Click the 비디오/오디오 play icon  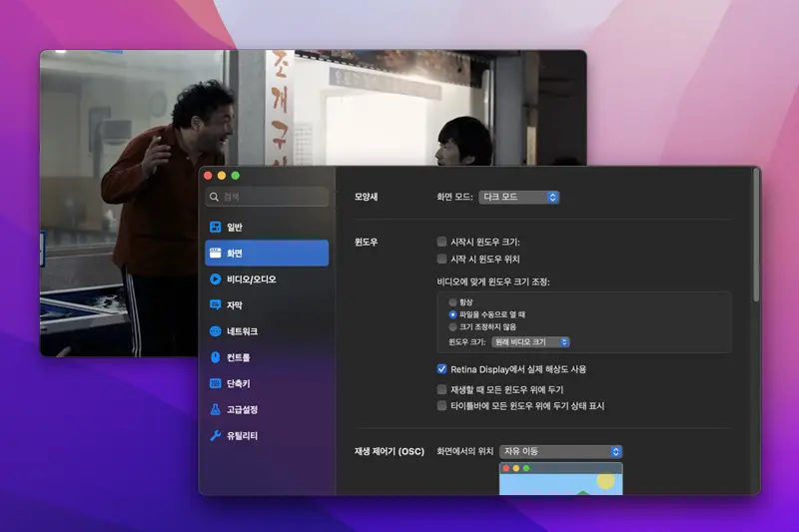click(215, 279)
